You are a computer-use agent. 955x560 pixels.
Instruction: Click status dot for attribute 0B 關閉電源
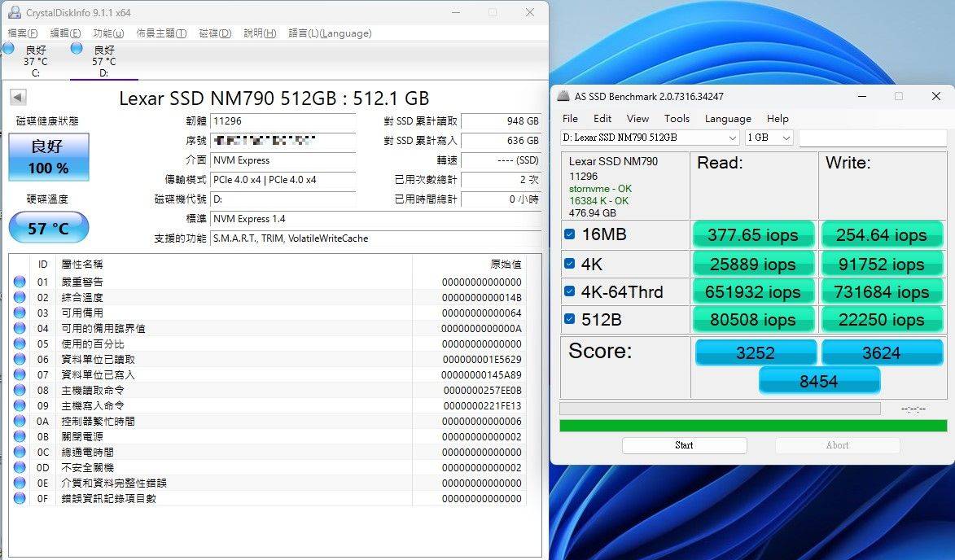[x=20, y=436]
